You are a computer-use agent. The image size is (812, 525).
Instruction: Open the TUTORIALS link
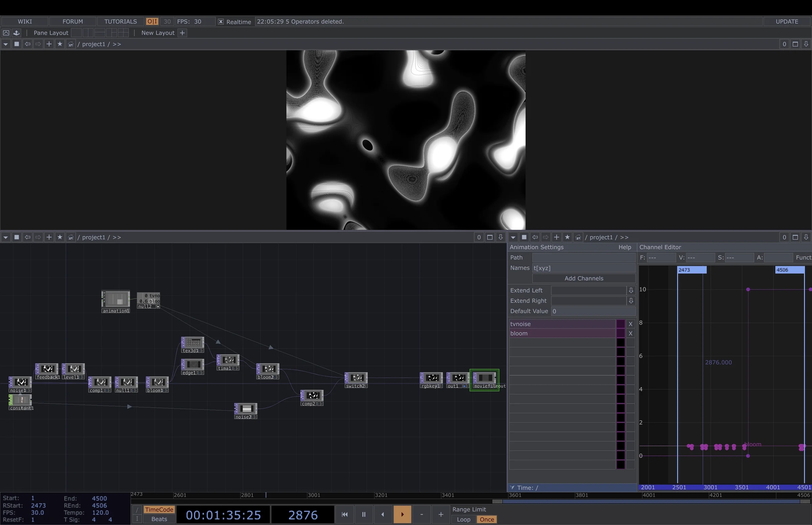pyautogui.click(x=120, y=21)
